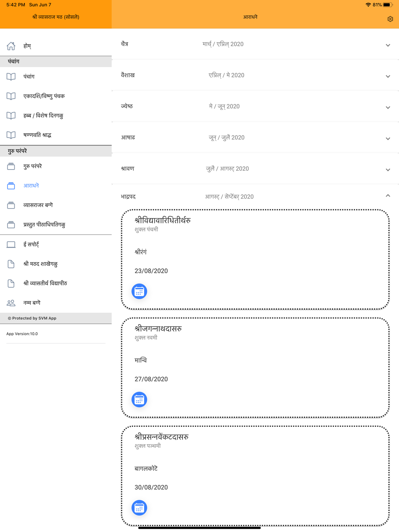The height and width of the screenshot is (532, 399).
Task: Open settings gear icon in header
Action: tap(390, 19)
